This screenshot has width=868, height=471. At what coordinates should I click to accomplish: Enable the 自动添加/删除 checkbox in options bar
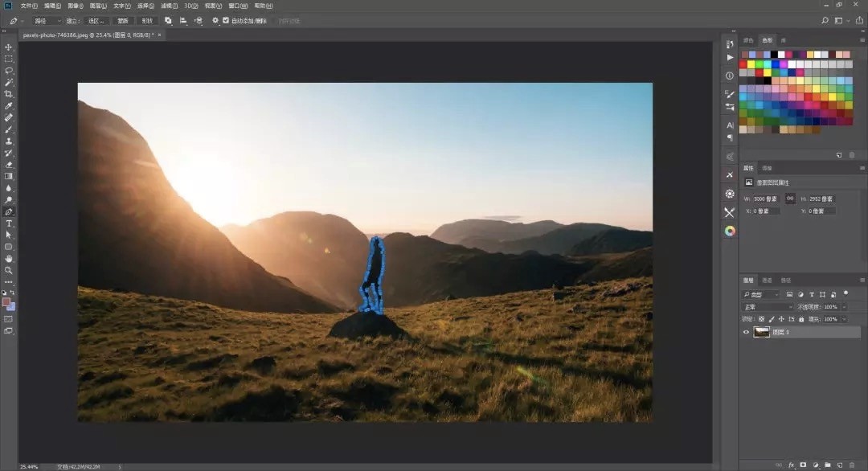point(225,21)
